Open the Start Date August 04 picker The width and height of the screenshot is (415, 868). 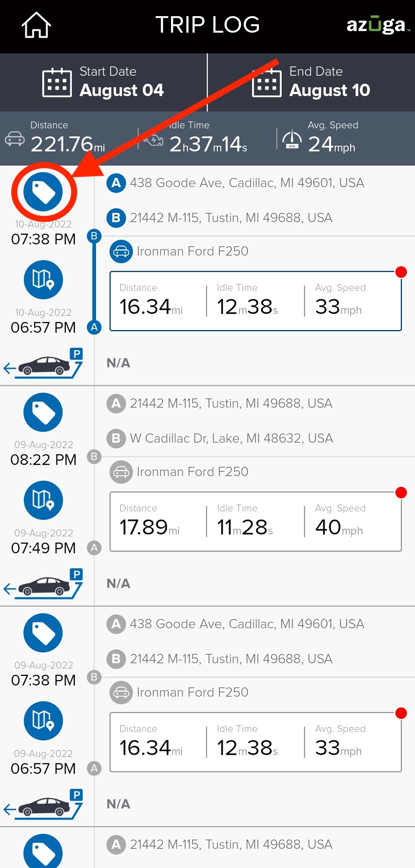[x=103, y=82]
